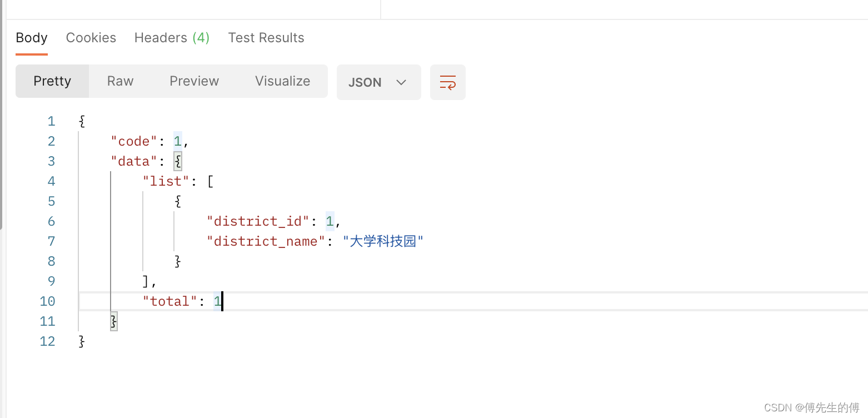Switch to the Body tab
Image resolution: width=868 pixels, height=418 pixels.
point(32,38)
